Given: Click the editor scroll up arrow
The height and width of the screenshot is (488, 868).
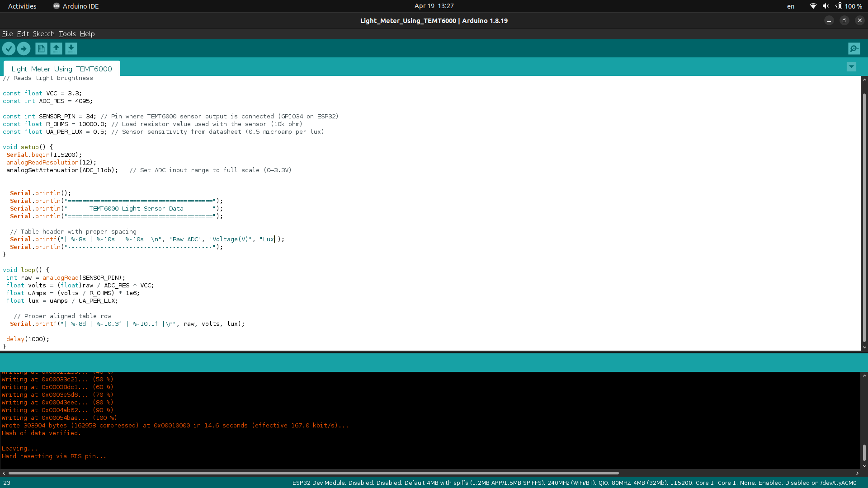Looking at the screenshot, I should click(864, 80).
